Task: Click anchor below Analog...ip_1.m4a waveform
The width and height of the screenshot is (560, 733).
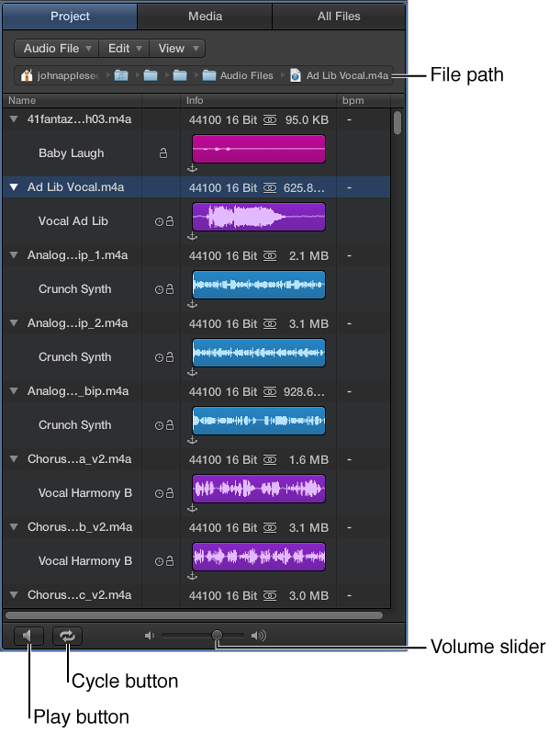Action: click(193, 304)
